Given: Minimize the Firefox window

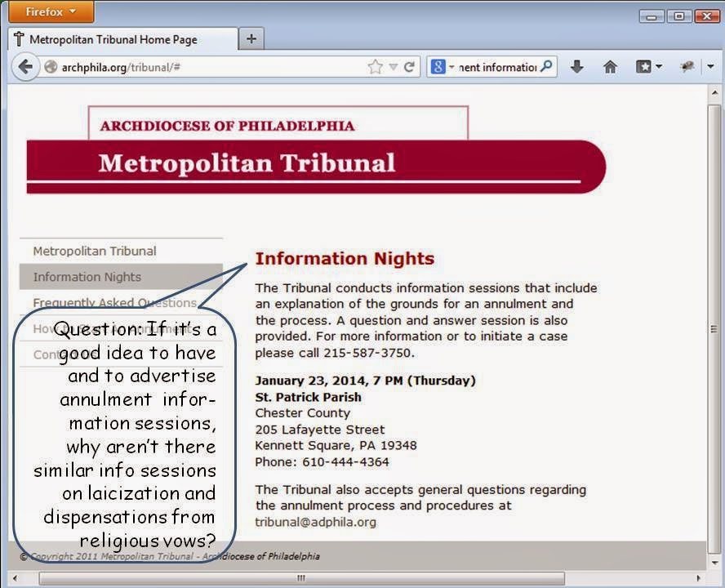Looking at the screenshot, I should click(x=652, y=16).
